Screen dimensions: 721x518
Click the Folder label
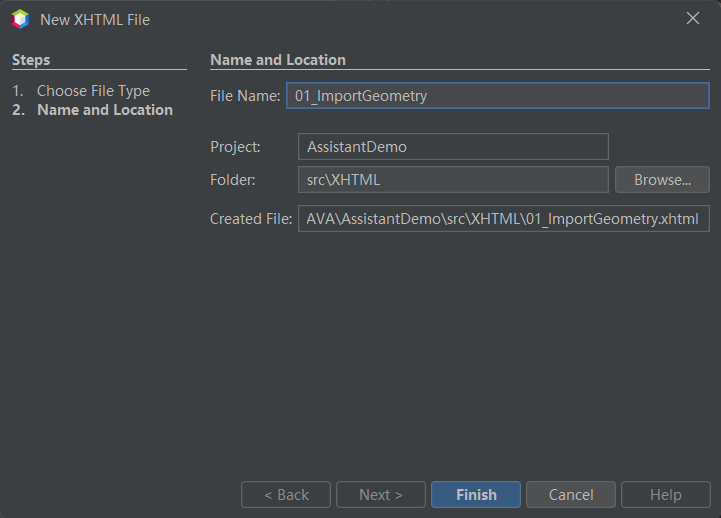click(x=233, y=180)
